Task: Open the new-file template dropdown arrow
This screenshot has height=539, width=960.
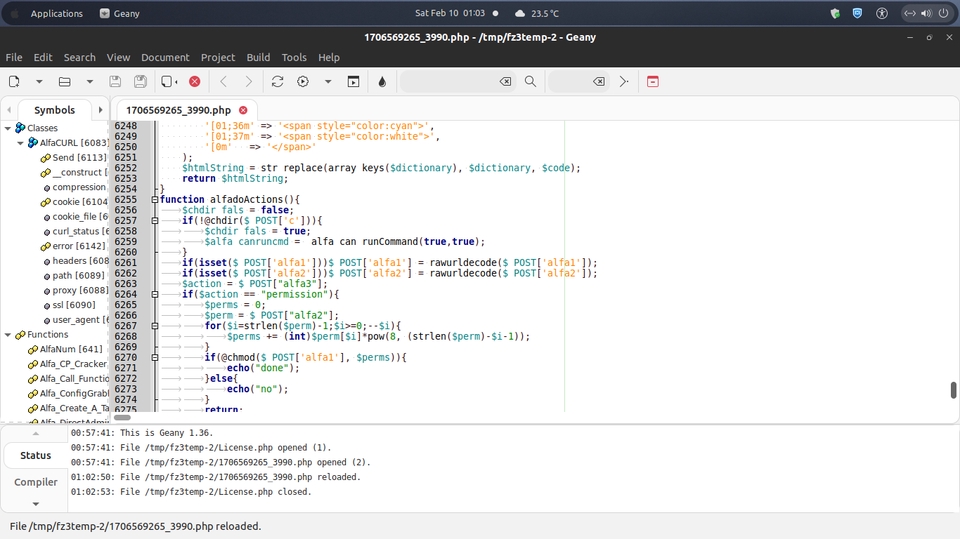Action: [x=39, y=81]
